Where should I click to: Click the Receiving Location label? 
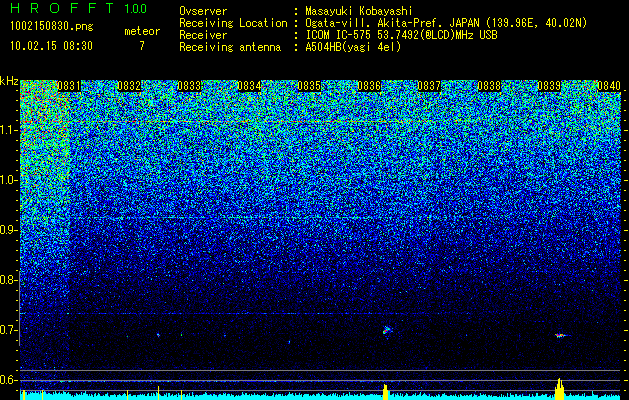point(233,23)
